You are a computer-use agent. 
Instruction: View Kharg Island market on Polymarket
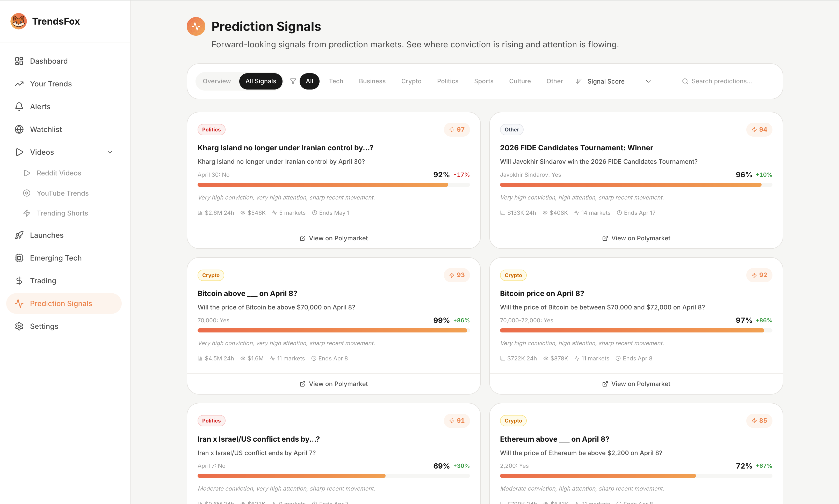(x=333, y=238)
